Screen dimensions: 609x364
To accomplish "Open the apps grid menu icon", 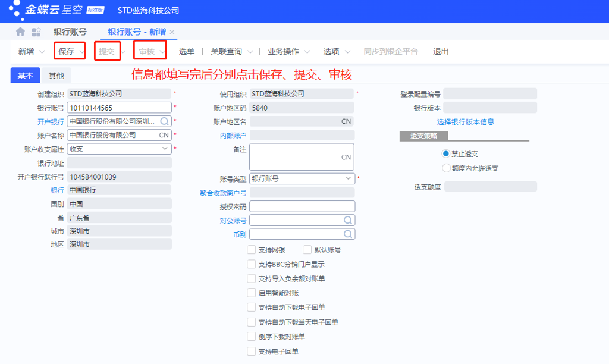I will click(x=36, y=32).
